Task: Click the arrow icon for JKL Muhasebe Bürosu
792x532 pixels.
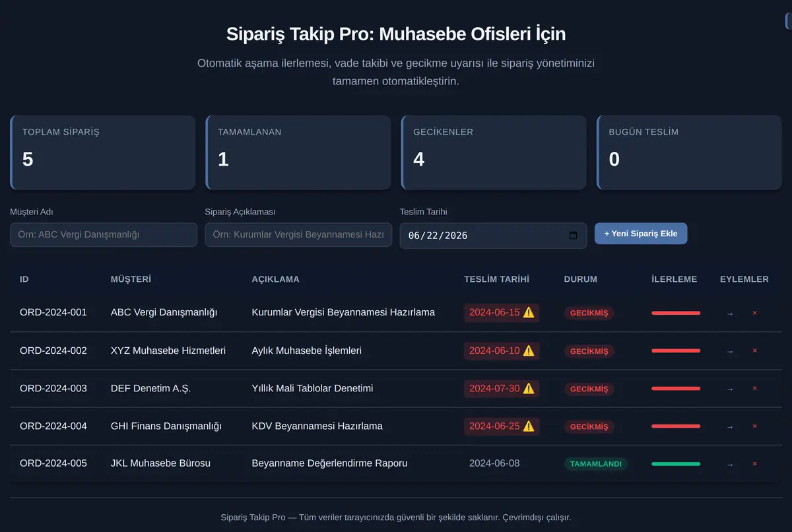Action: pos(729,464)
